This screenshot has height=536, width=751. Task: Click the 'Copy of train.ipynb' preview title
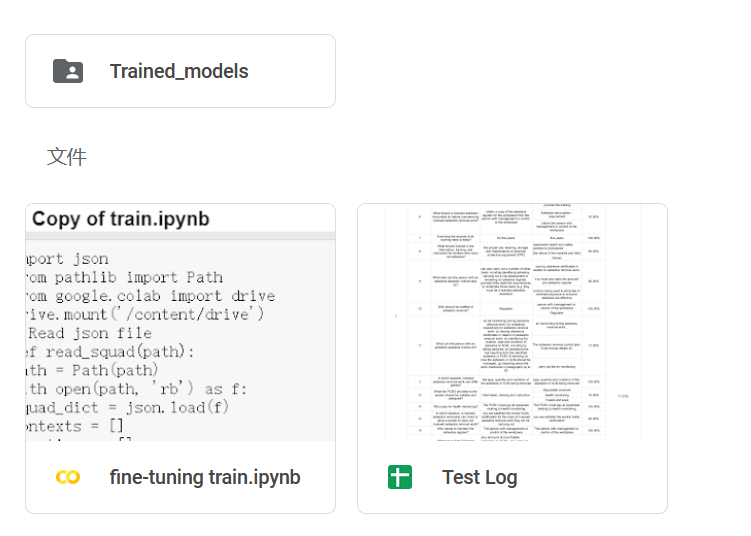point(121,219)
